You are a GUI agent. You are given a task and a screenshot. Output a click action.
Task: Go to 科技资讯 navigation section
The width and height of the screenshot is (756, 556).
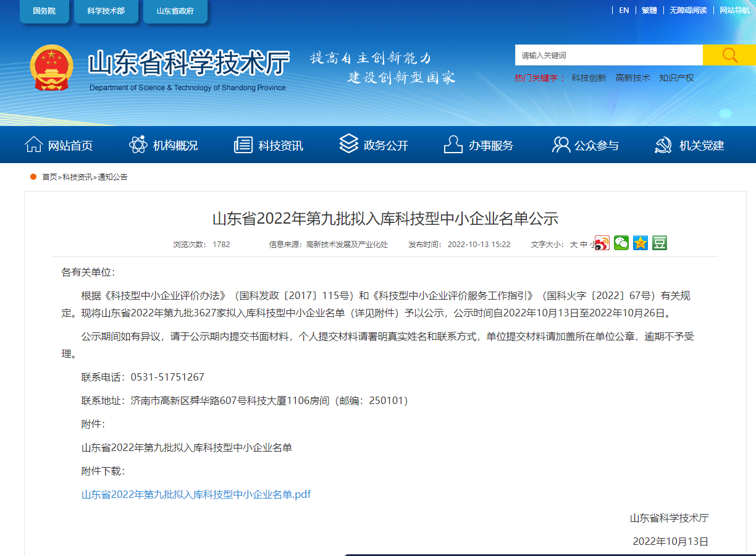click(x=269, y=145)
